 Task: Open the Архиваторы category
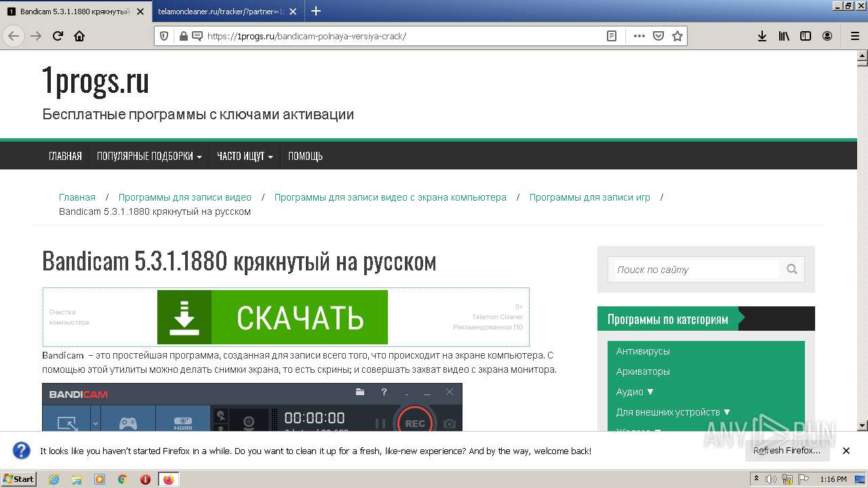(x=643, y=371)
